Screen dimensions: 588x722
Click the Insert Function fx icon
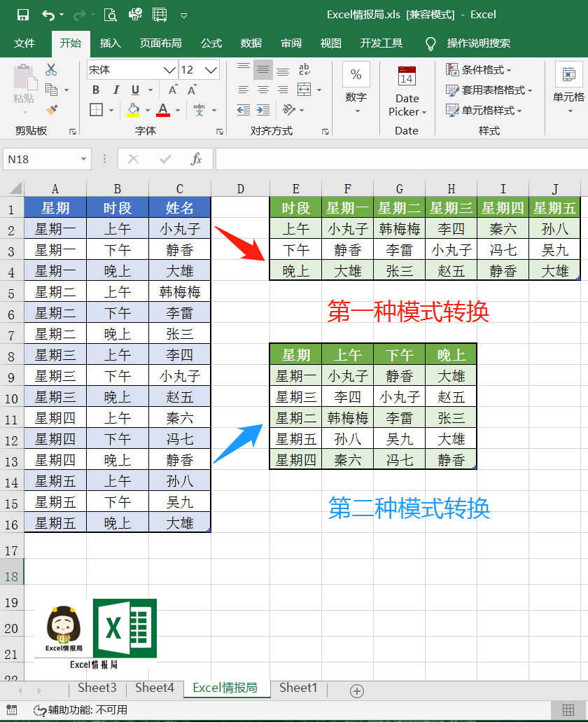coord(197,159)
